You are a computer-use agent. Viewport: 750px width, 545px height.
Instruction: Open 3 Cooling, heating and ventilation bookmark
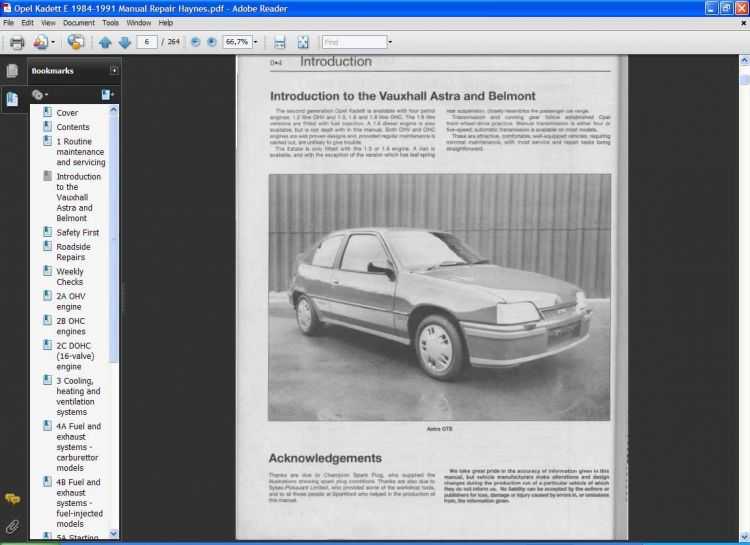pyautogui.click(x=78, y=396)
